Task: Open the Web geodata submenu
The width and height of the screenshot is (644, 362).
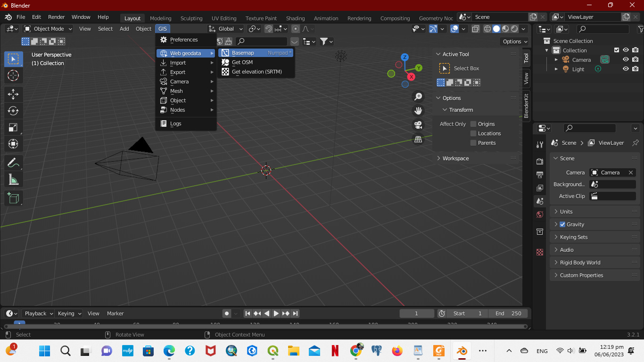Action: (x=186, y=53)
